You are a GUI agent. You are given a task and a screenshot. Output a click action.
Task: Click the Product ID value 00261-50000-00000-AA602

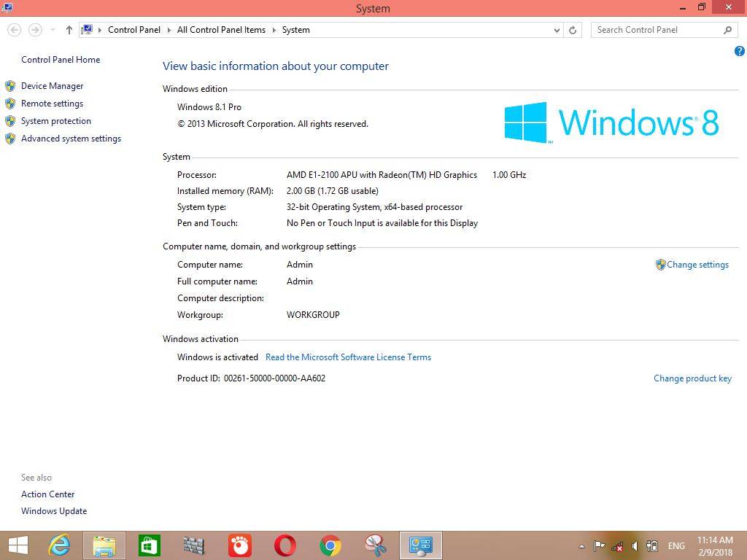(274, 378)
